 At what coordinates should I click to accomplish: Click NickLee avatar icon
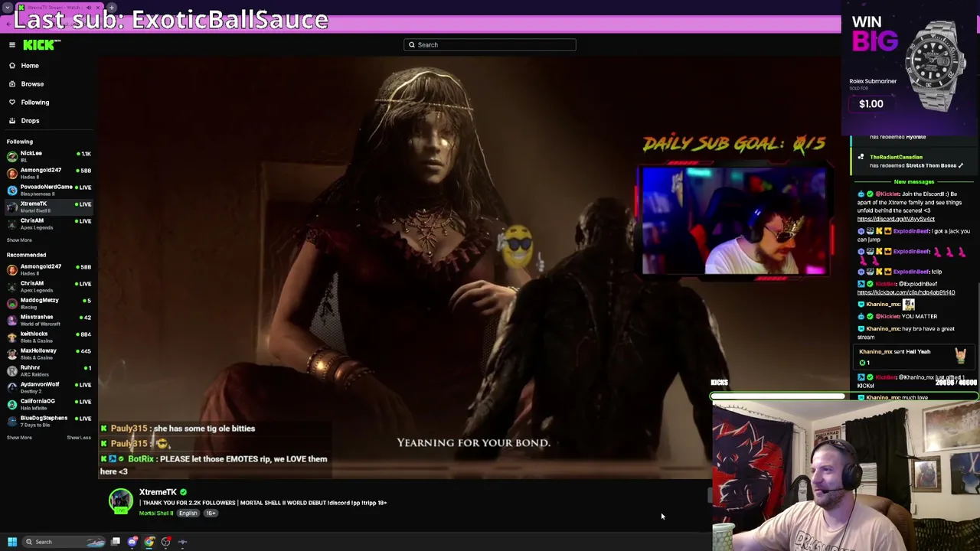pyautogui.click(x=12, y=156)
